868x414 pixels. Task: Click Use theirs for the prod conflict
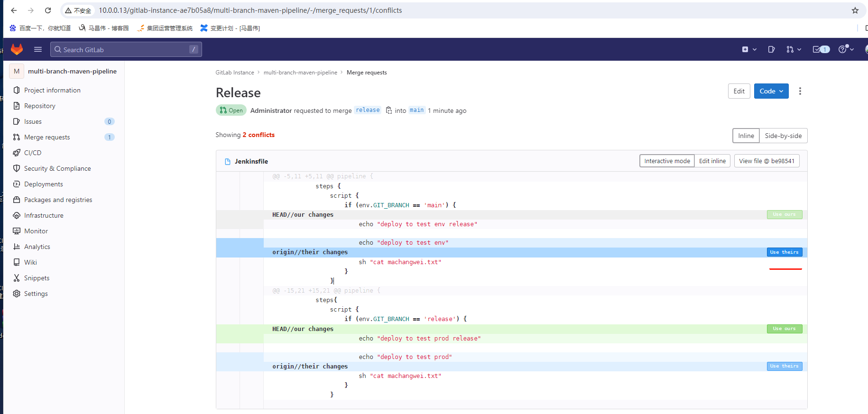click(785, 366)
